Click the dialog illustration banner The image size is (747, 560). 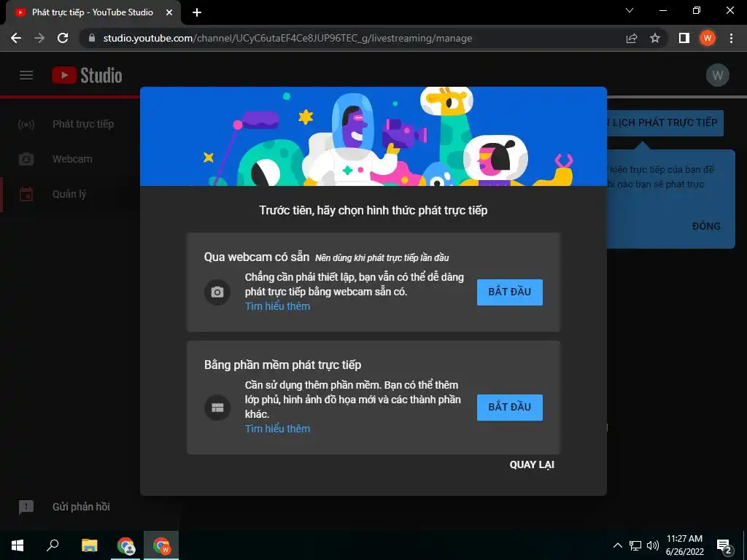[373, 136]
